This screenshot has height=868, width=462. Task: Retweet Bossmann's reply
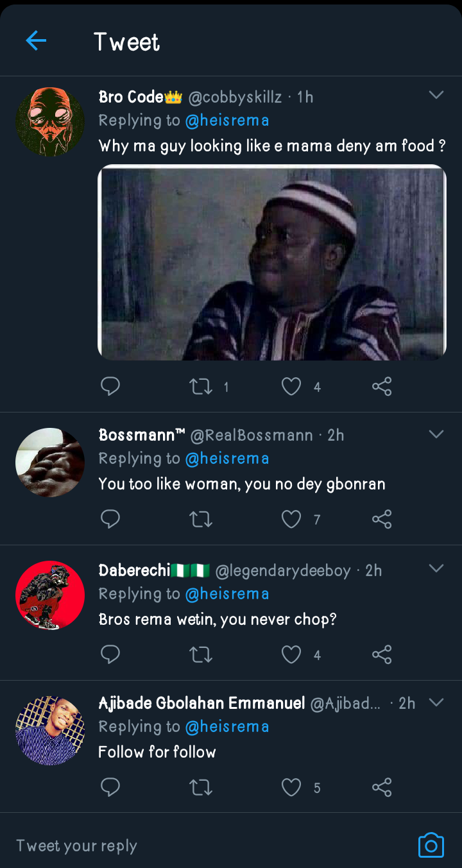(201, 519)
